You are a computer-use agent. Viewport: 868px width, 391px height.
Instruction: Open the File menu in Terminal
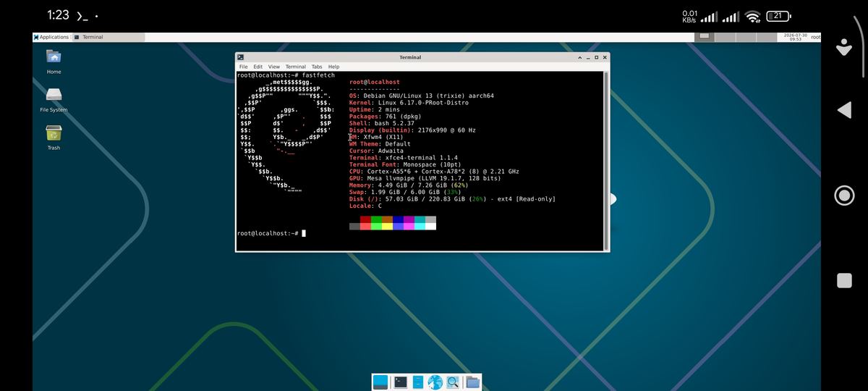244,67
